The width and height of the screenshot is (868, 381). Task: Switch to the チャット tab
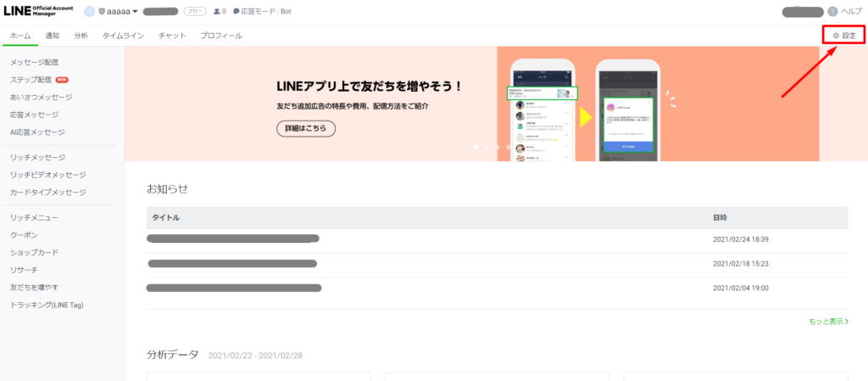tap(172, 36)
